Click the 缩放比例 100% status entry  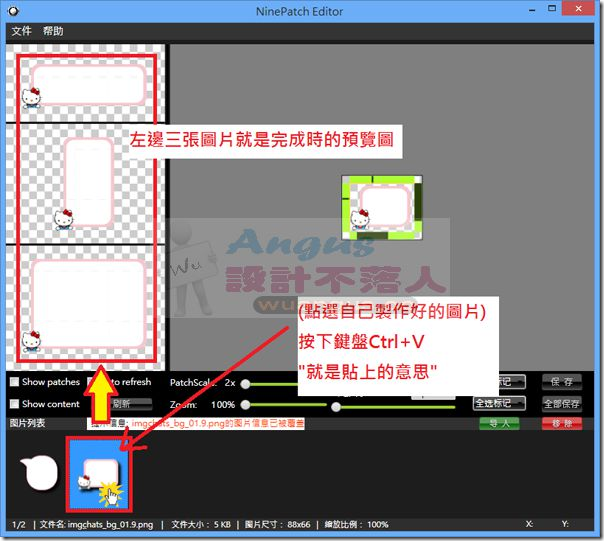point(356,524)
